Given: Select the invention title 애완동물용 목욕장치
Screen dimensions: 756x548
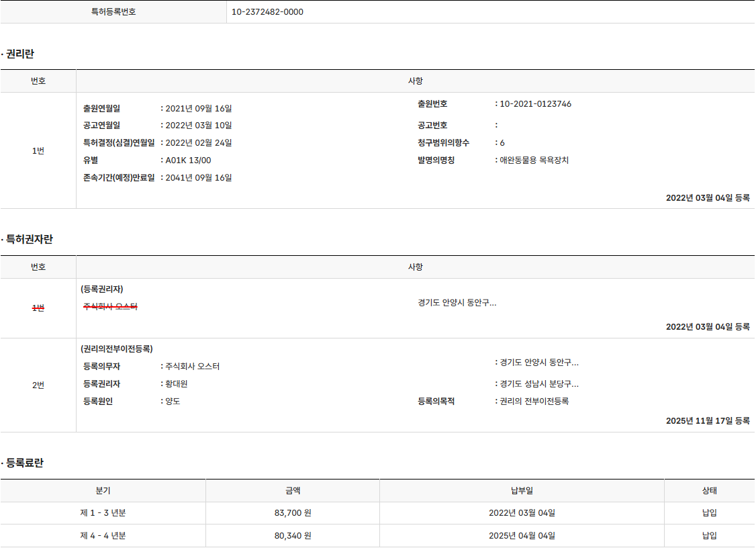Looking at the screenshot, I should pos(534,161).
